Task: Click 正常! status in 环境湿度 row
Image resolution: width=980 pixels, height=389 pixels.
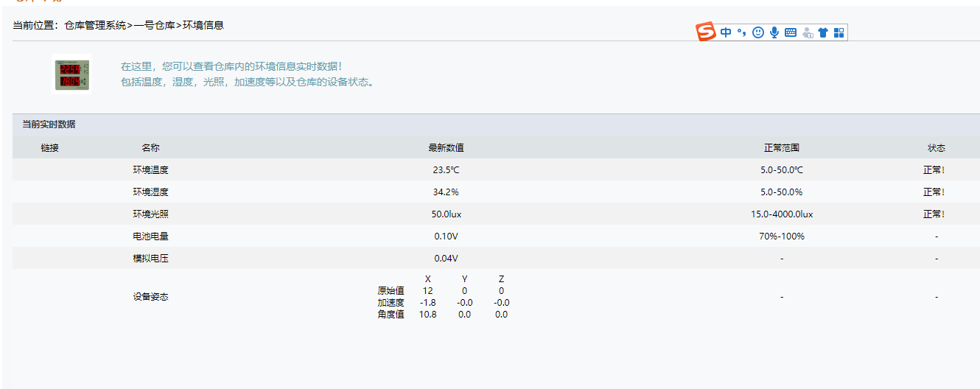Action: click(934, 192)
